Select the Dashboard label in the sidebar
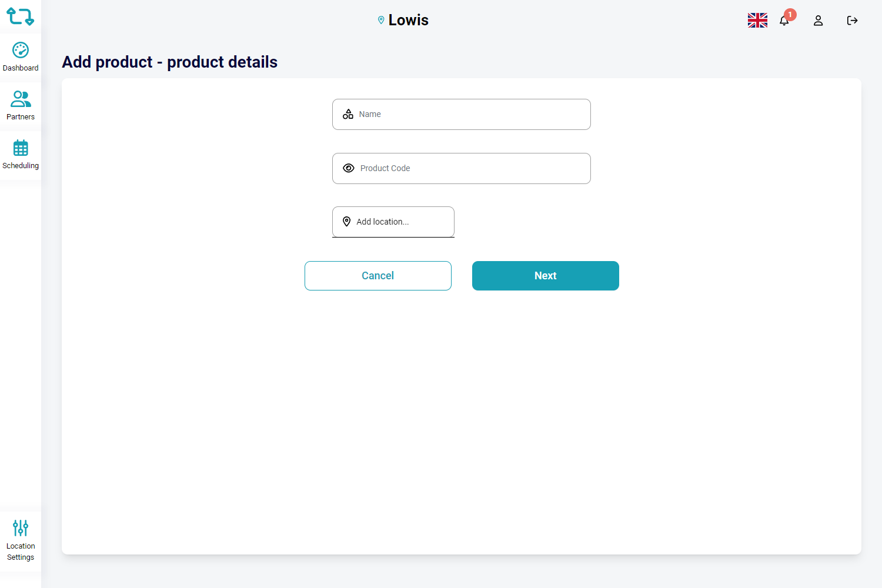This screenshot has width=882, height=588. (21, 68)
